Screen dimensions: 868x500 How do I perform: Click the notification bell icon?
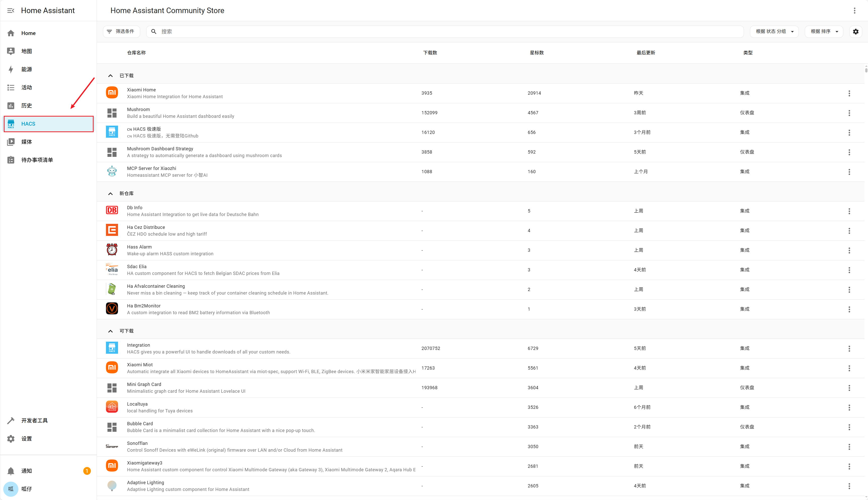11,471
